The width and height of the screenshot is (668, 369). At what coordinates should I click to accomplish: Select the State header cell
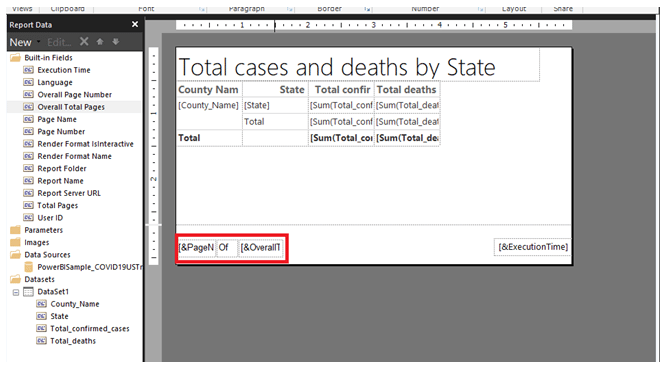pos(275,90)
